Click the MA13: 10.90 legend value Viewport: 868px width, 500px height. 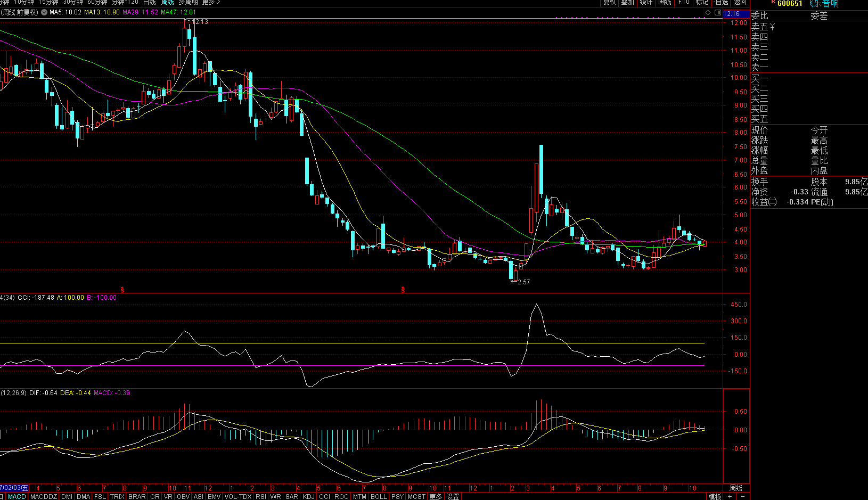click(x=102, y=12)
